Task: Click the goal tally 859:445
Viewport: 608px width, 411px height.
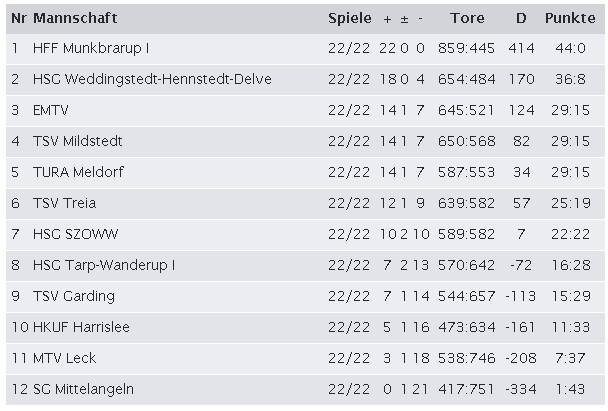Action: (466, 48)
